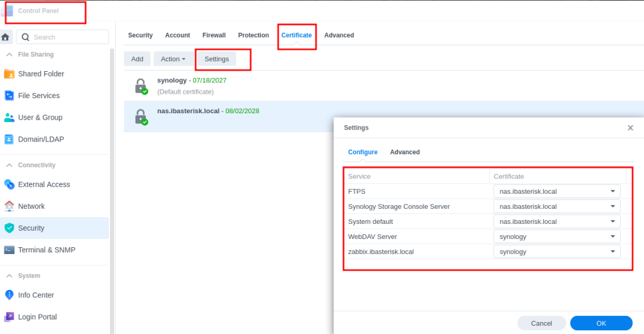Click the sidebar vertical scrollbar
This screenshot has width=644, height=334.
112,191
